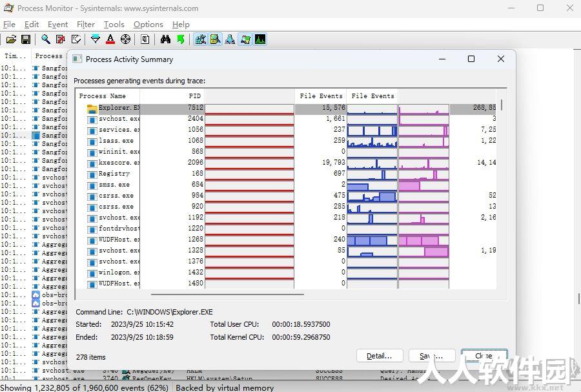Toggle Show Network Activity toolbar button

230,39
